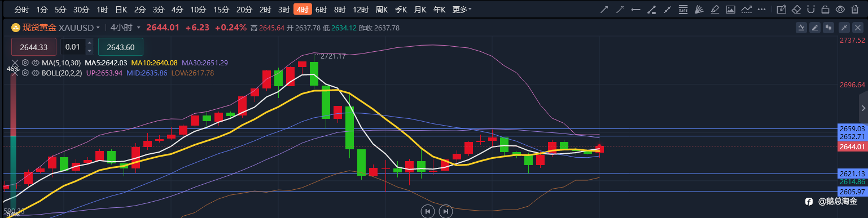Select the highlighter marker tool
The height and width of the screenshot is (218, 868).
[x=715, y=10]
